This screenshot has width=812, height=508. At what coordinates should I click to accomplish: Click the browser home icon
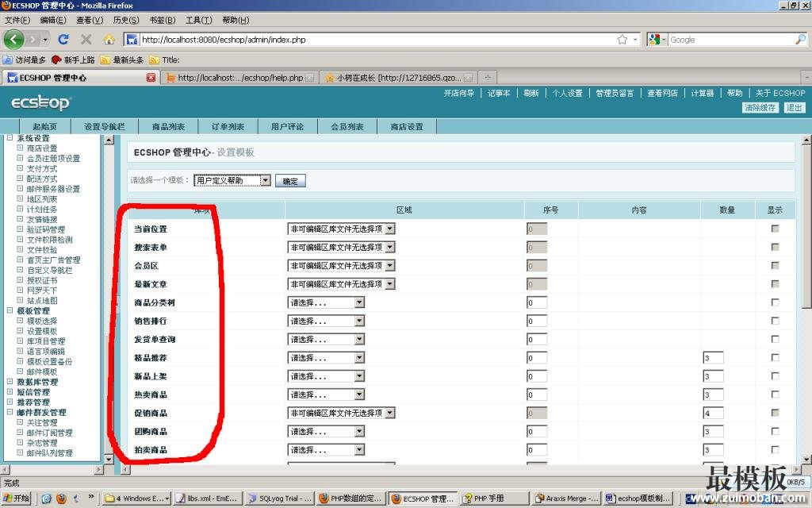point(109,39)
